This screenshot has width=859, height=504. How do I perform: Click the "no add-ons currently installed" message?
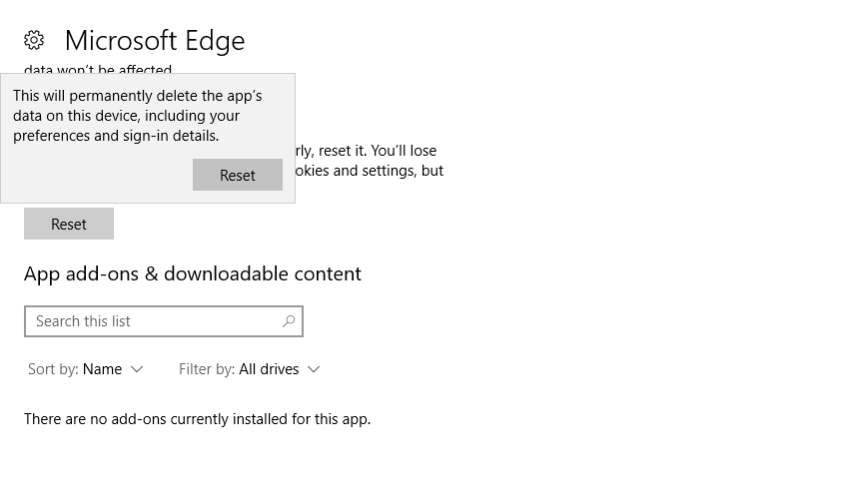(x=197, y=419)
